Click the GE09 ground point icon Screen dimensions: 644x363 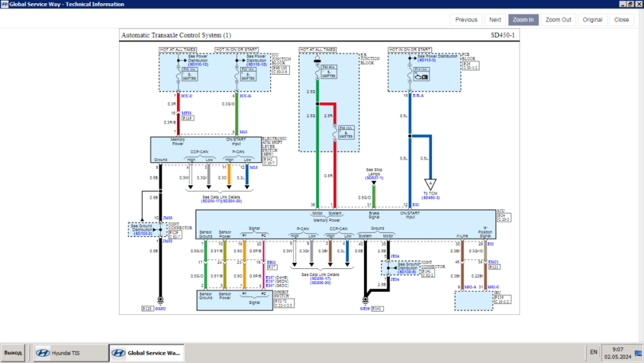pyautogui.click(x=365, y=300)
